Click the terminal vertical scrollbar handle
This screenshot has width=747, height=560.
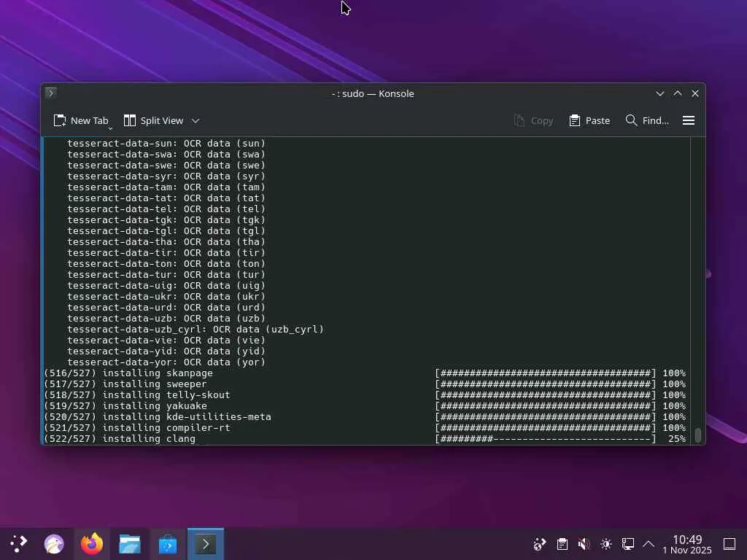(698, 435)
